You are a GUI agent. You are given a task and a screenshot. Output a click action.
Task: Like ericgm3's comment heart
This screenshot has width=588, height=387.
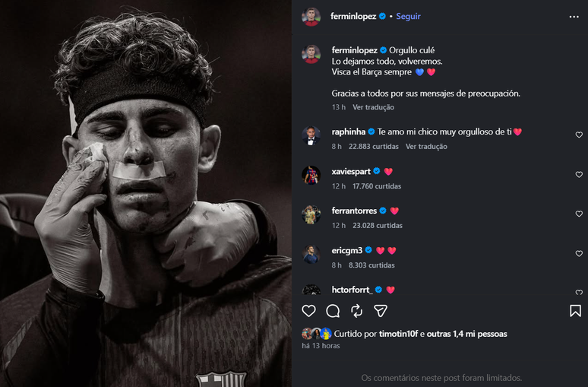click(x=579, y=253)
